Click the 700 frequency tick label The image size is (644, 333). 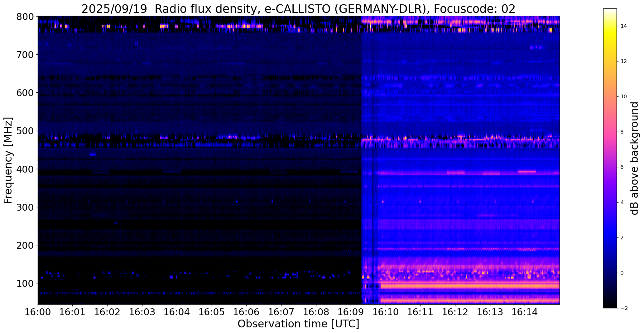tap(25, 55)
